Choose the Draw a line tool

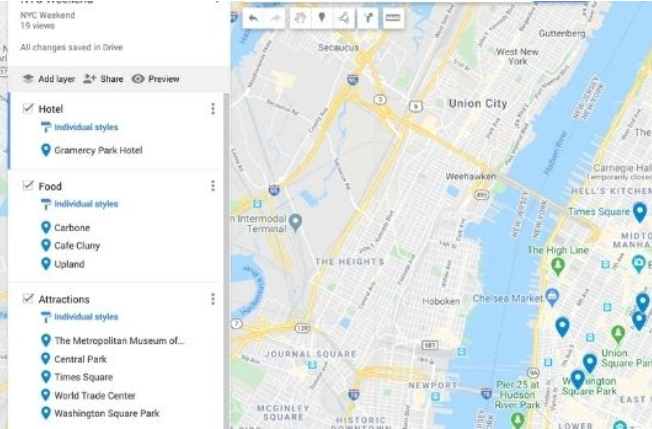click(343, 18)
